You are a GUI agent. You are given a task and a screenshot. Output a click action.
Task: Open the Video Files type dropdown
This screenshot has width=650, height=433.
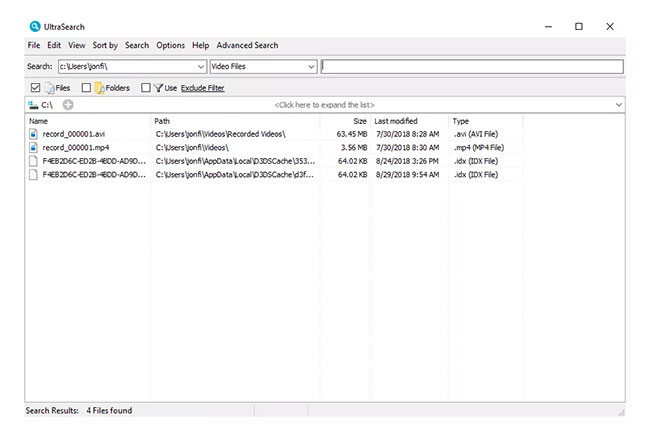tap(311, 67)
